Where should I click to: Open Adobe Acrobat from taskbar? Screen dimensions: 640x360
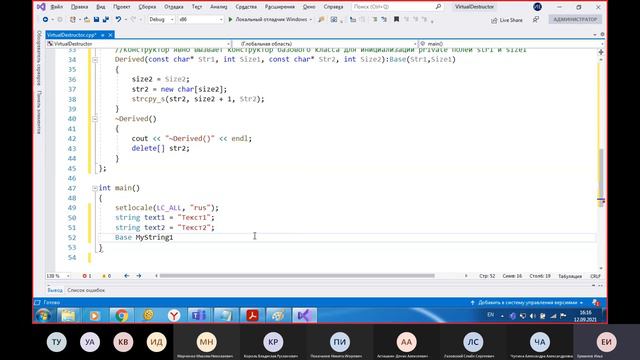point(252,316)
